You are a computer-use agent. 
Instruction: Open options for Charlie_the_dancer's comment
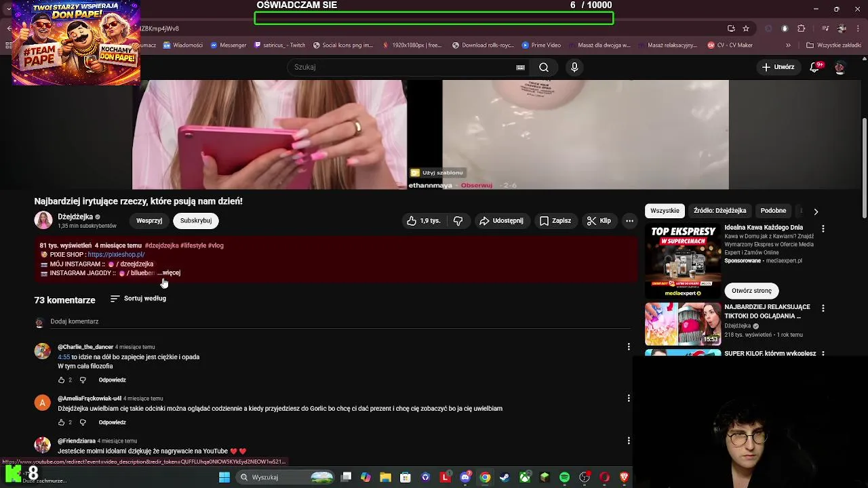click(629, 347)
